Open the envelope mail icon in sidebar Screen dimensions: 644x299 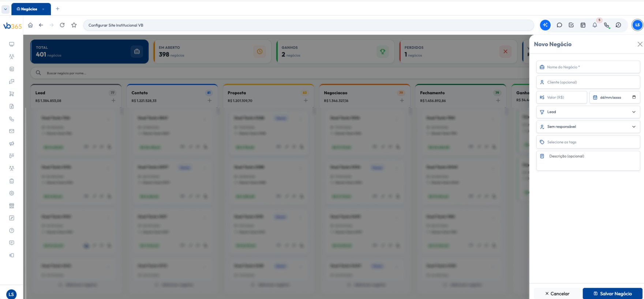(12, 131)
